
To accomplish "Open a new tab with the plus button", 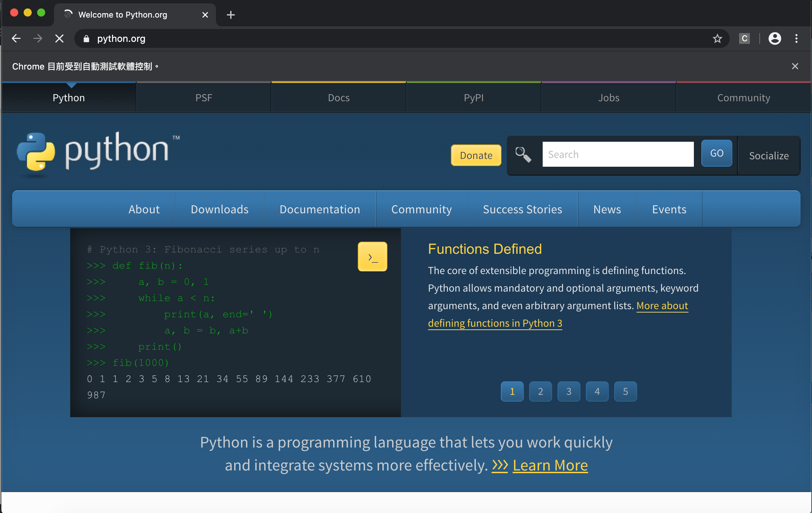I will (x=231, y=15).
